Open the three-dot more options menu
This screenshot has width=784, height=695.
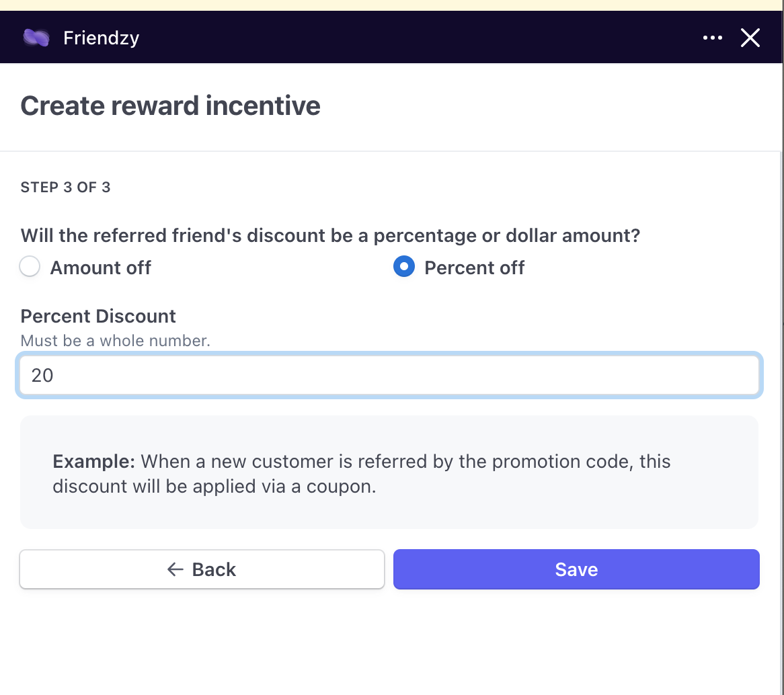click(712, 38)
